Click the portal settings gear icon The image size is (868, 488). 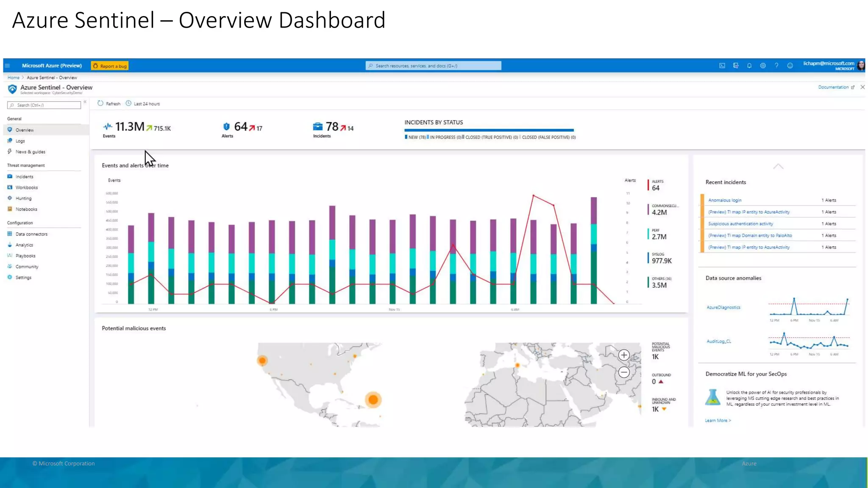pos(763,66)
